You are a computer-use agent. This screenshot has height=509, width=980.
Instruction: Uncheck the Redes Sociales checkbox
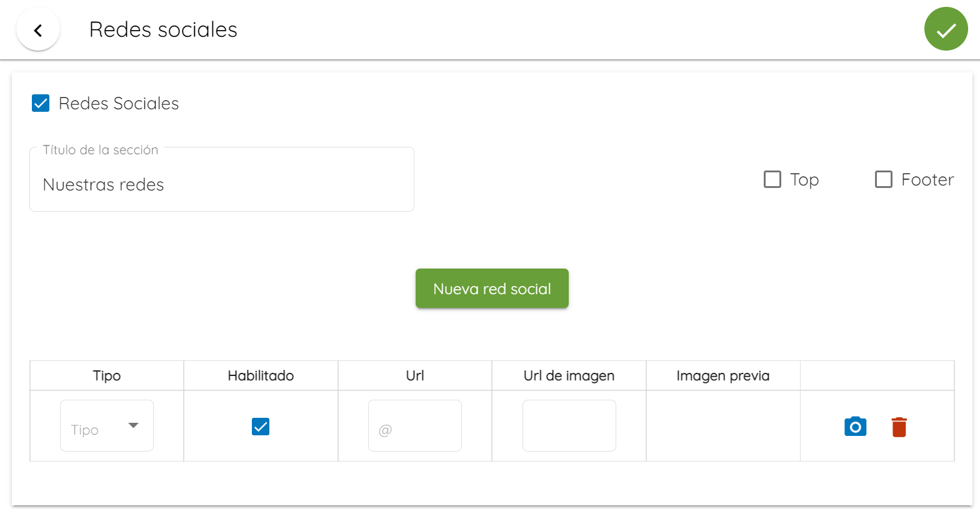[x=41, y=103]
